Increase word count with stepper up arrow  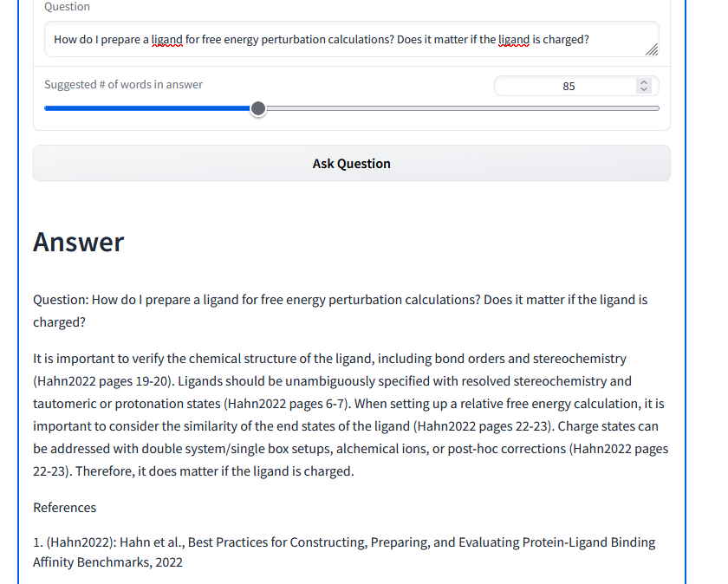point(643,82)
